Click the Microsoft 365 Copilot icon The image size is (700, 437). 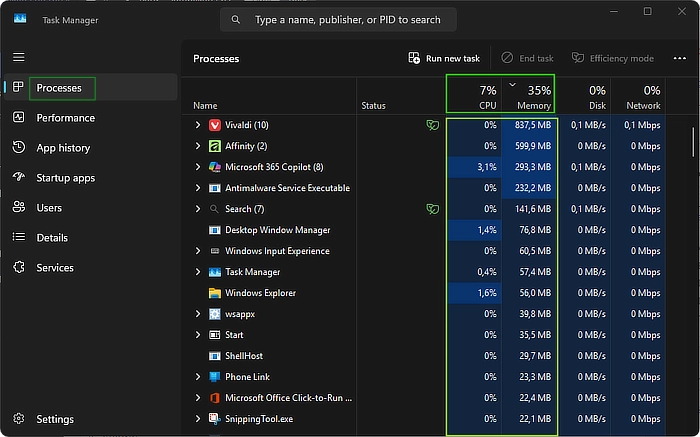(x=215, y=167)
